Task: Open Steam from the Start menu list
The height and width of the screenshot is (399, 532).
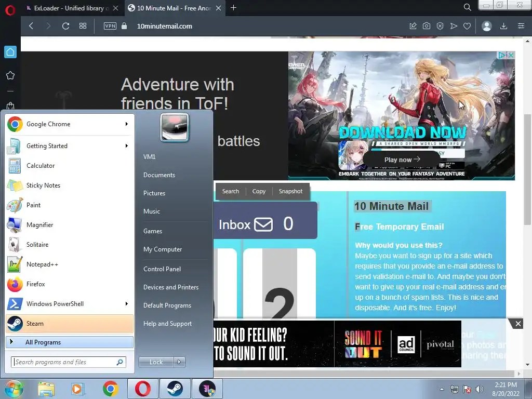Action: click(x=70, y=323)
